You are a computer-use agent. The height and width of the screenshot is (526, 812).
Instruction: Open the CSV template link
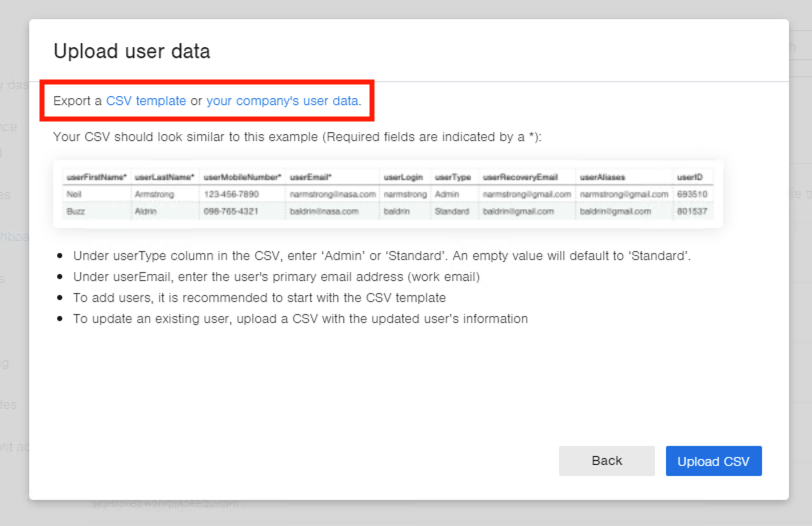[146, 100]
